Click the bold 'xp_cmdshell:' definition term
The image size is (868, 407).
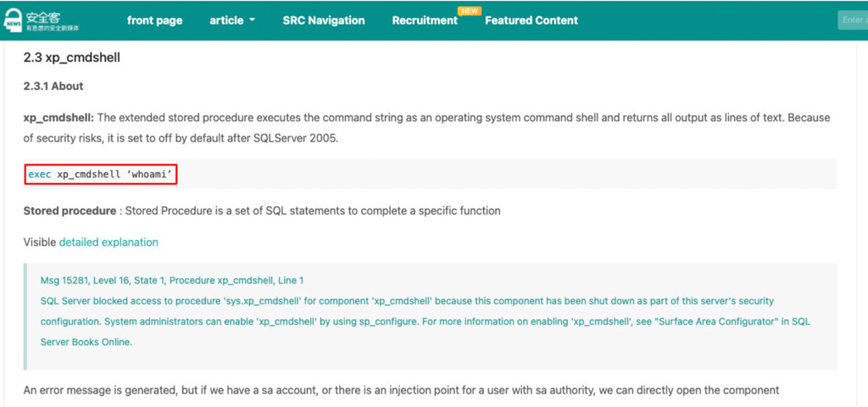pyautogui.click(x=58, y=118)
